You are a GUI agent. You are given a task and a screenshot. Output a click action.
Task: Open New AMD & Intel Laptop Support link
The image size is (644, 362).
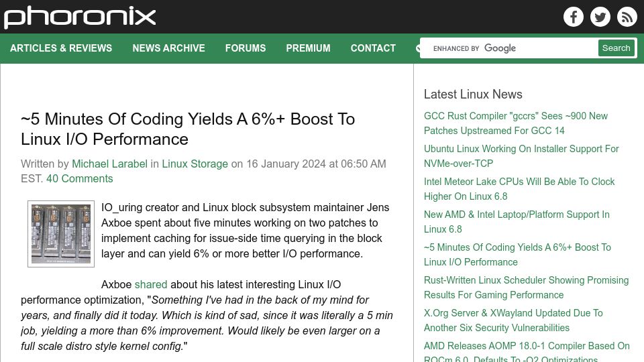[517, 222]
